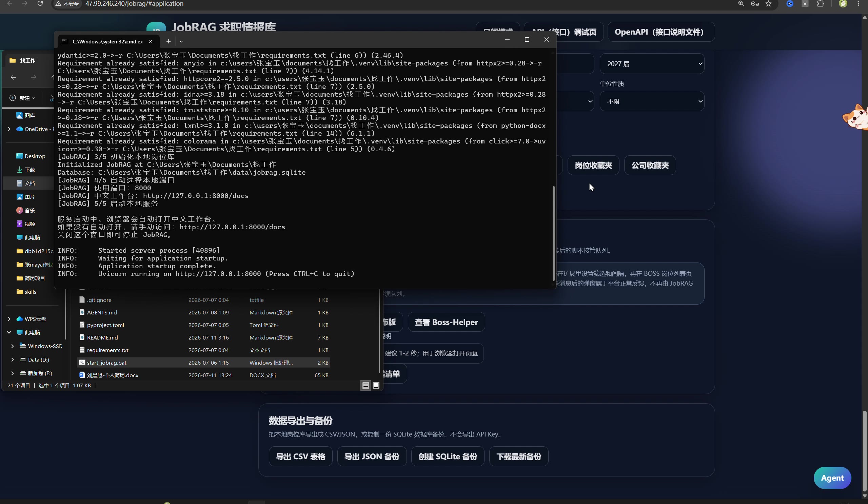This screenshot has height=504, width=868.
Task: Click the 新建 button in File Explorer
Action: [22, 98]
